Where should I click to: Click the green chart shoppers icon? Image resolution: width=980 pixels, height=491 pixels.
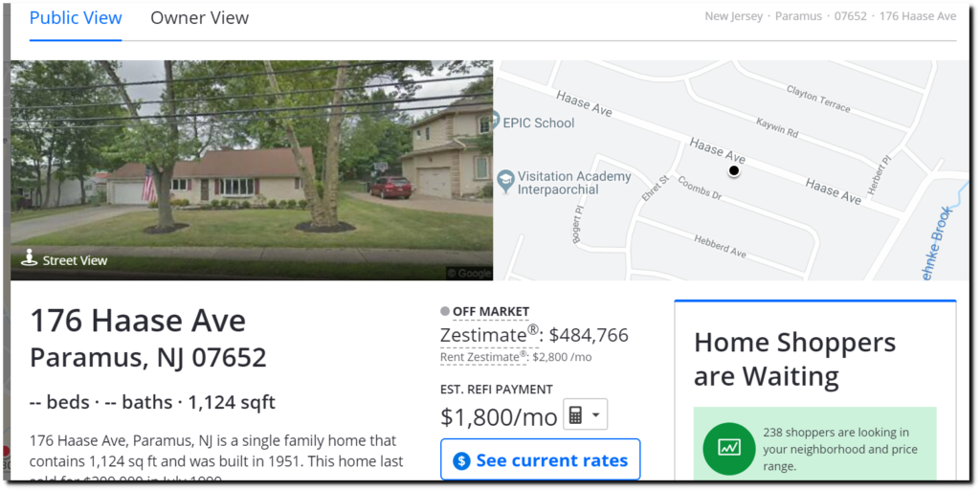coord(729,449)
